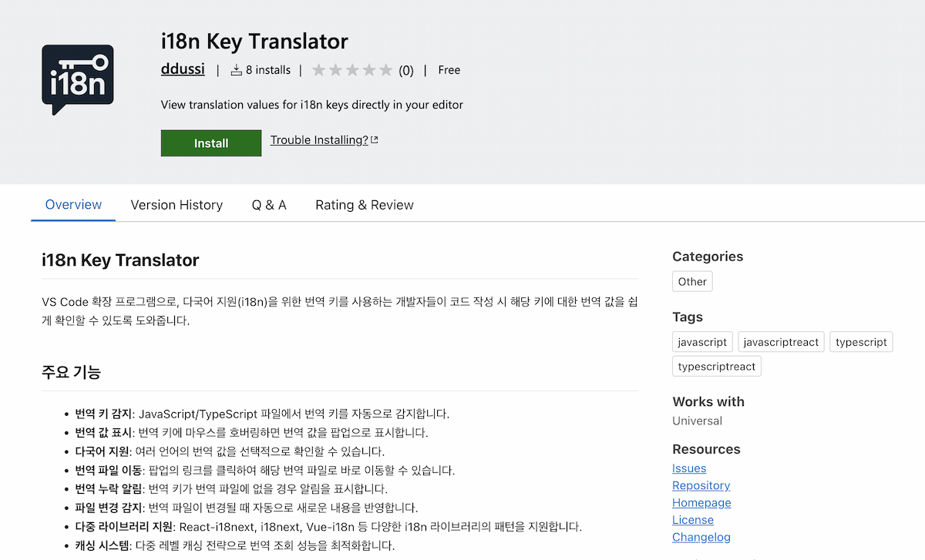
Task: Select the typescript tag
Action: pyautogui.click(x=861, y=341)
